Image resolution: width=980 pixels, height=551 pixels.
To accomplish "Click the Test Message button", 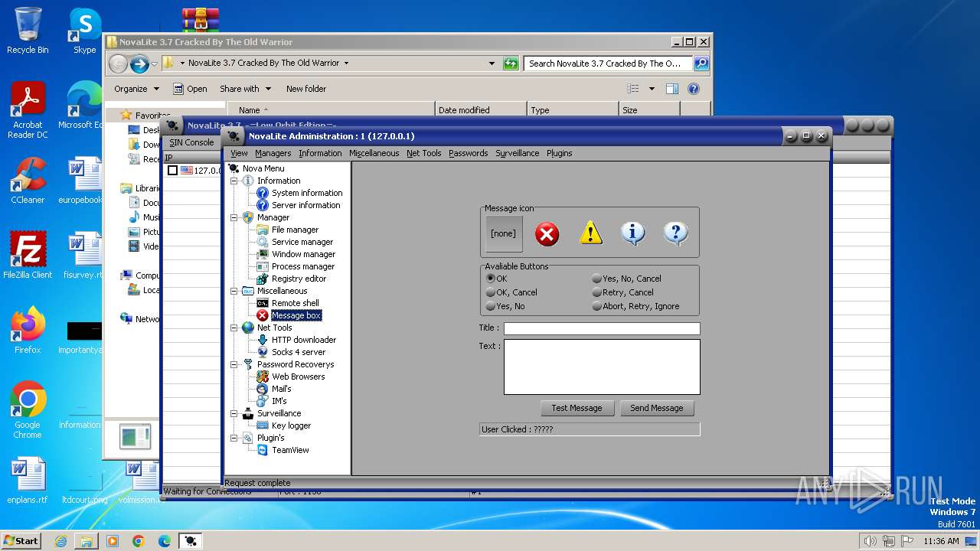I will tap(577, 408).
